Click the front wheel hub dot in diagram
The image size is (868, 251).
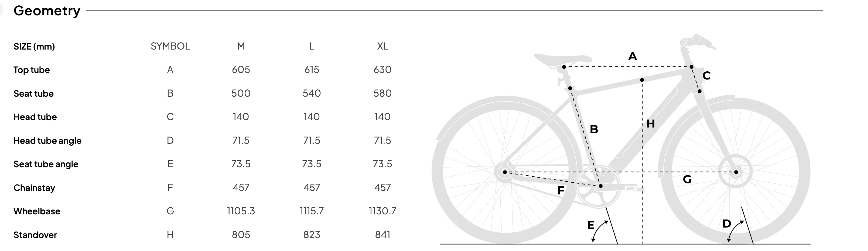pos(736,172)
